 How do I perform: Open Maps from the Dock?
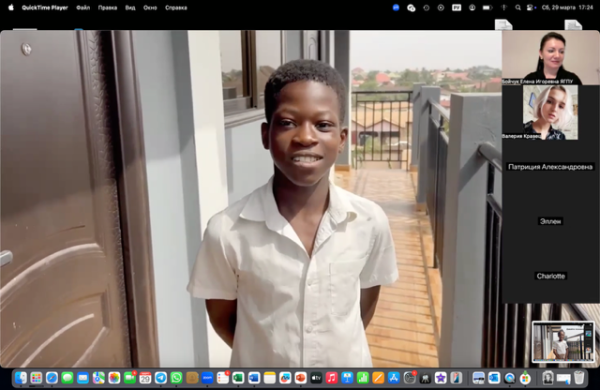99,378
